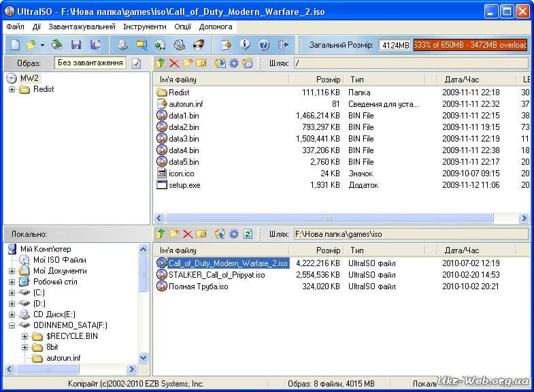The image size is (534, 392).
Task: Click Properties gear icon in local pane toolbar
Action: tap(234, 234)
